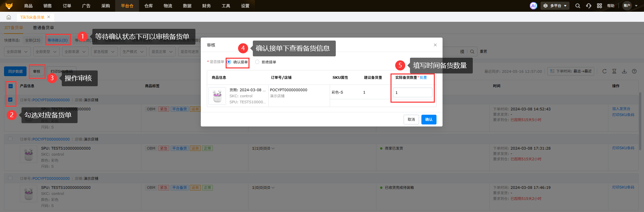Click the 审核 button in the toolbar

(37, 71)
